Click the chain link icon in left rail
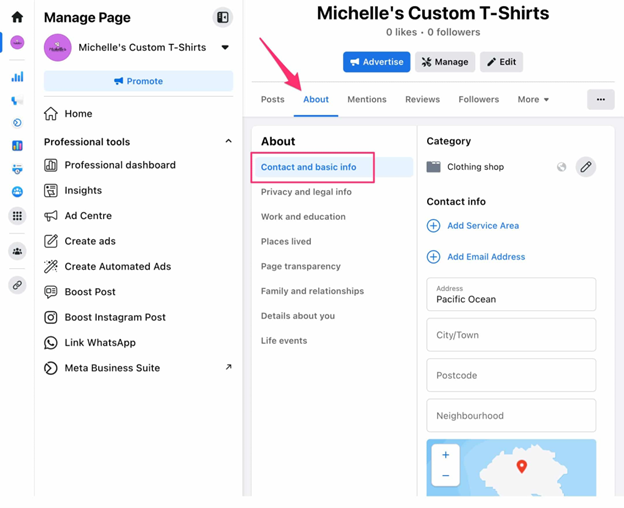The width and height of the screenshot is (624, 508). 17,285
